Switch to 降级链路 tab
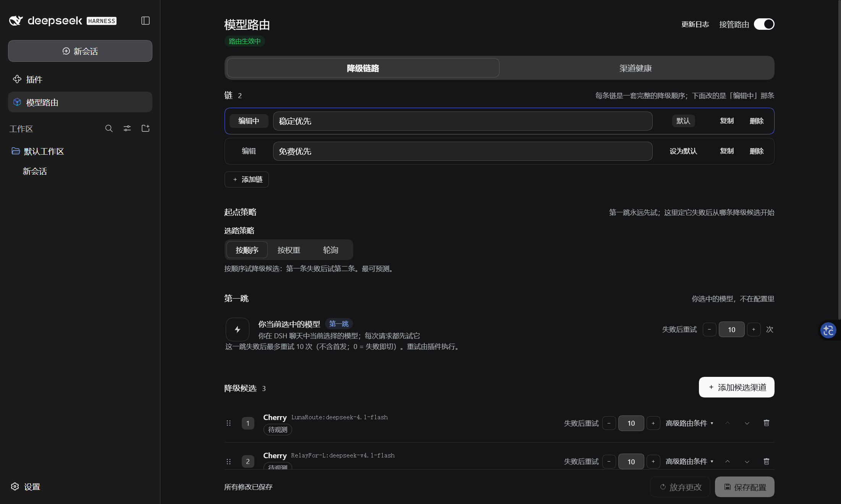The height and width of the screenshot is (504, 841). [x=363, y=68]
